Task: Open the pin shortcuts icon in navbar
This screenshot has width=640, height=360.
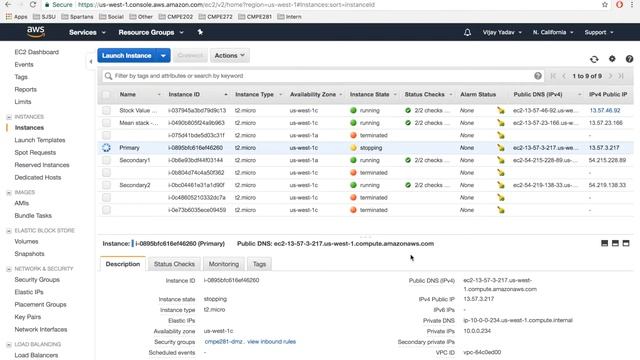Action: click(x=200, y=32)
